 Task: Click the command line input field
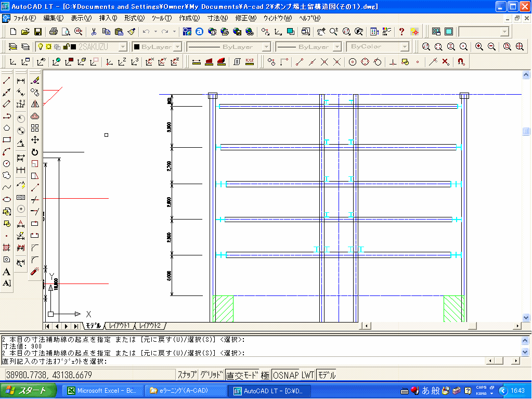(x=243, y=362)
